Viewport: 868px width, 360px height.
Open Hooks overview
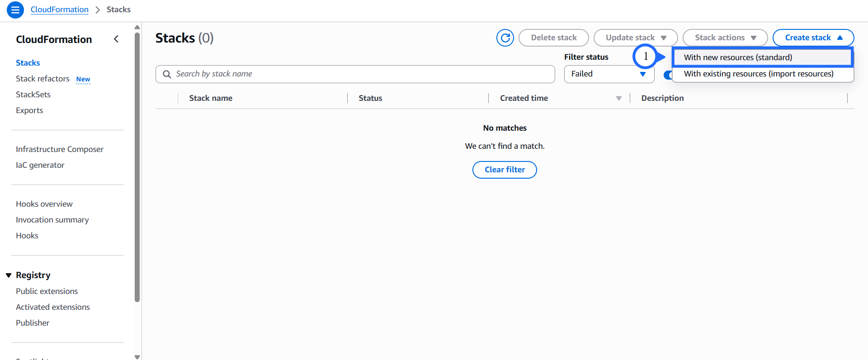44,204
